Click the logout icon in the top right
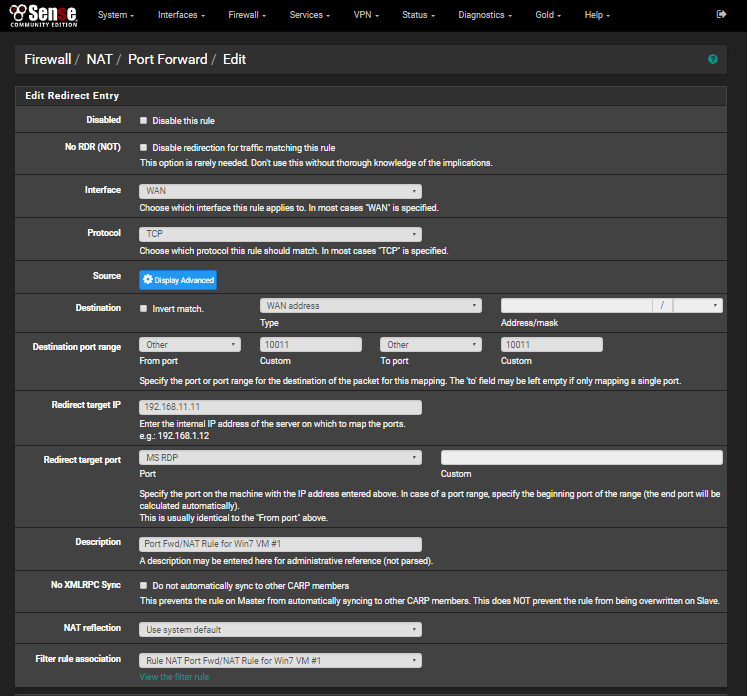Screen dimensions: 747x696 tap(722, 15)
